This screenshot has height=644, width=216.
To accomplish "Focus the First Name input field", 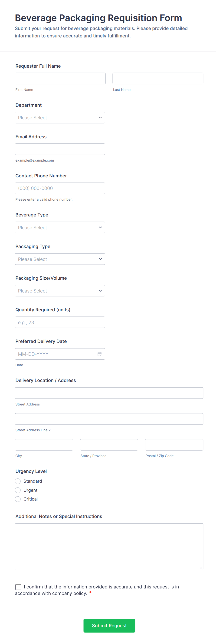I will pos(60,79).
